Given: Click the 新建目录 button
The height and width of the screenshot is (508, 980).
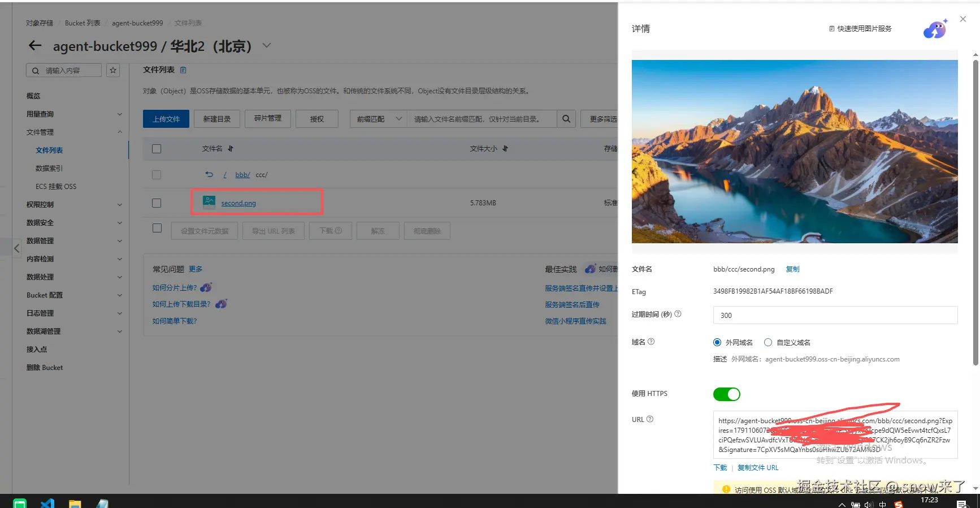Looking at the screenshot, I should 217,119.
